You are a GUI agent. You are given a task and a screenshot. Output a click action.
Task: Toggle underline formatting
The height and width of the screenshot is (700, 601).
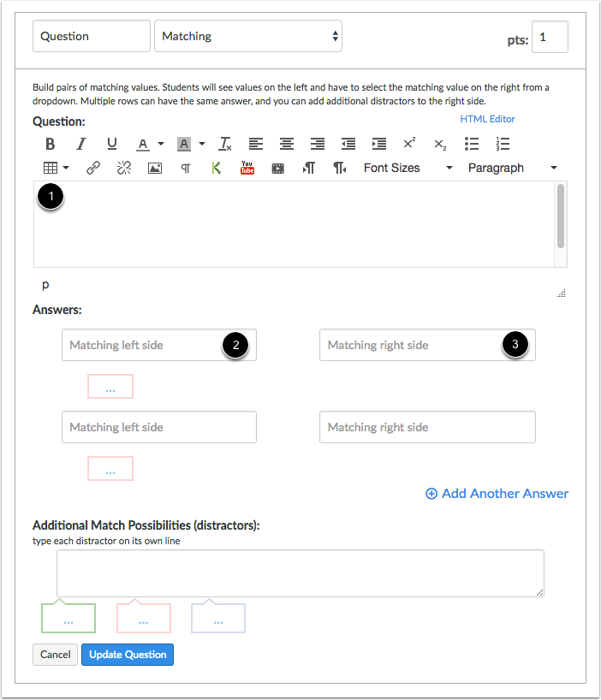pos(112,144)
